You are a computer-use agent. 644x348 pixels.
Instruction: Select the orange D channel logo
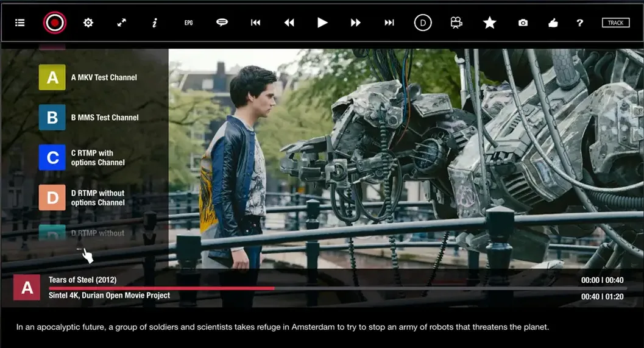pos(52,197)
